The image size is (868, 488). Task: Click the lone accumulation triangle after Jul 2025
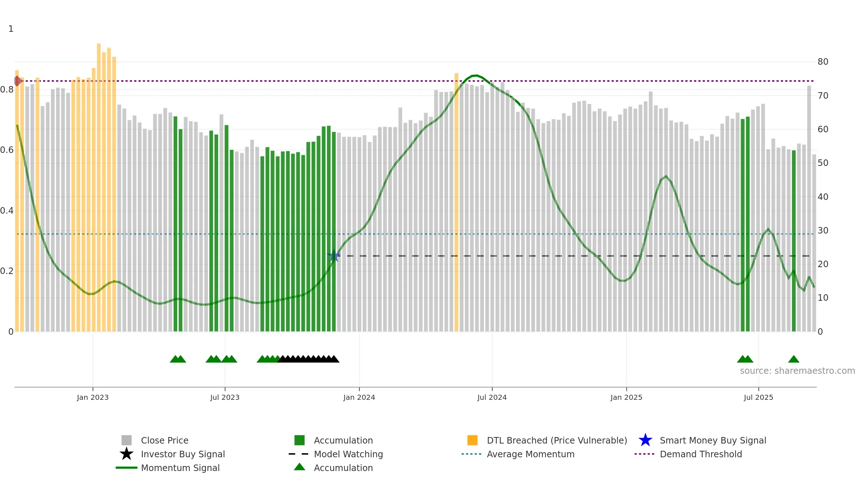pos(793,359)
